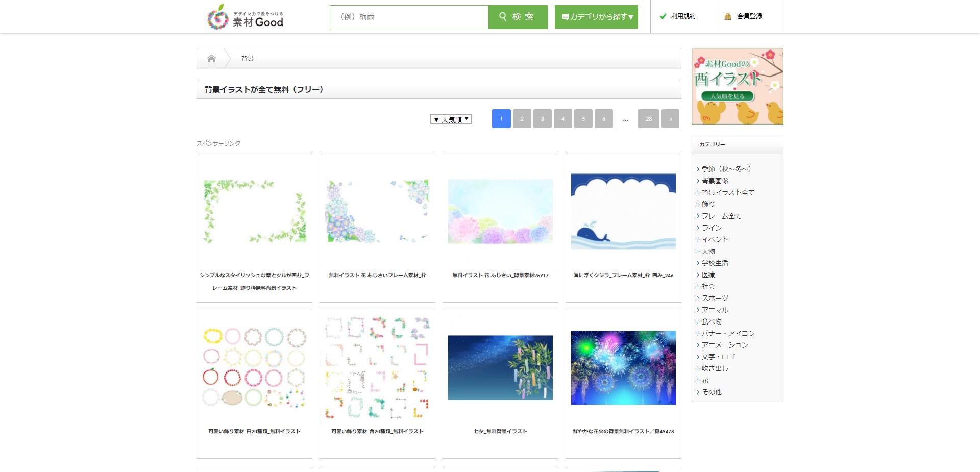The image size is (980, 472).
Task: Go to pagination page 28
Action: point(648,118)
